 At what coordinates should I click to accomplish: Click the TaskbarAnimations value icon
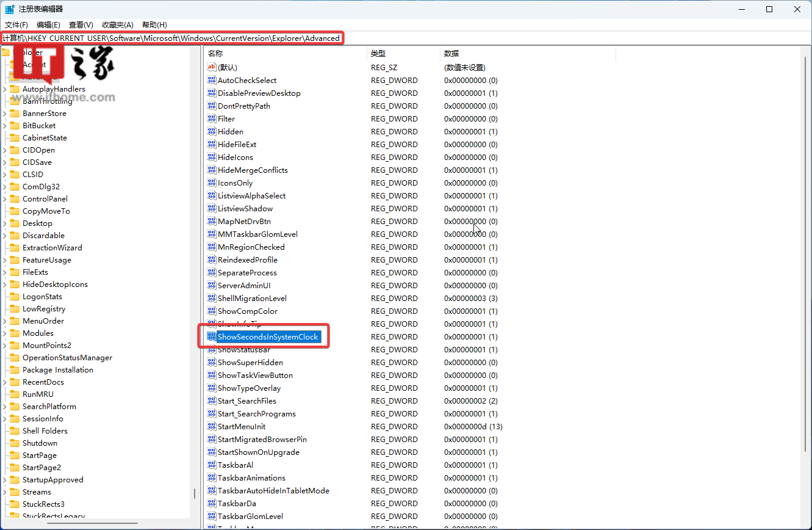212,477
